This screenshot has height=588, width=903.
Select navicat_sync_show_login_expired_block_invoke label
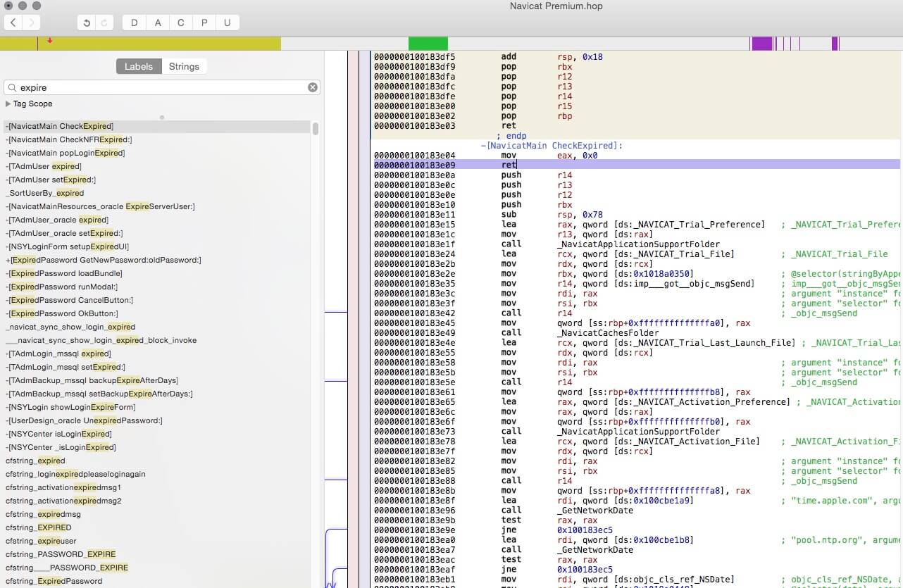tap(101, 340)
